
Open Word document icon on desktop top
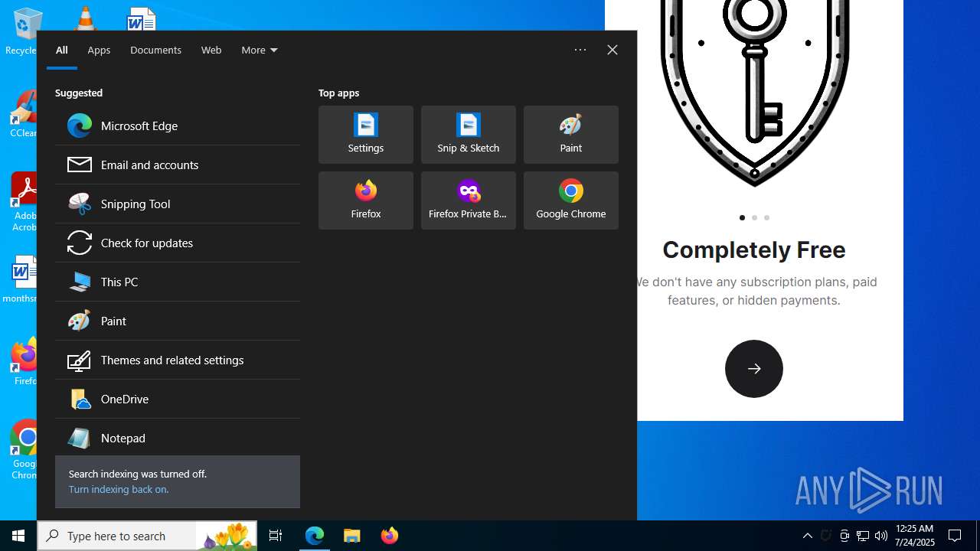point(142,18)
